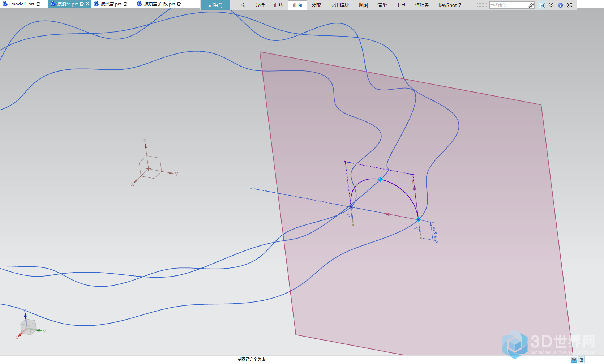Image resolution: width=604 pixels, height=364 pixels.
Task: Click the sketch horizontal axis arrowhead
Action: [x=387, y=214]
